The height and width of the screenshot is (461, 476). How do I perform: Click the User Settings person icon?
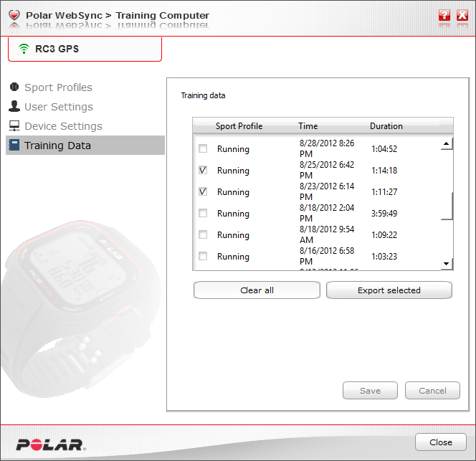[x=14, y=106]
